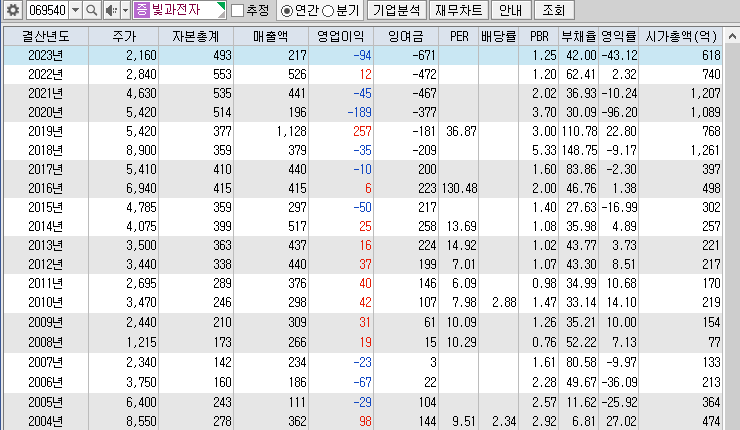This screenshot has height=430, width=740.
Task: Click the 2020 operating margin -96.20
Action: 619,112
